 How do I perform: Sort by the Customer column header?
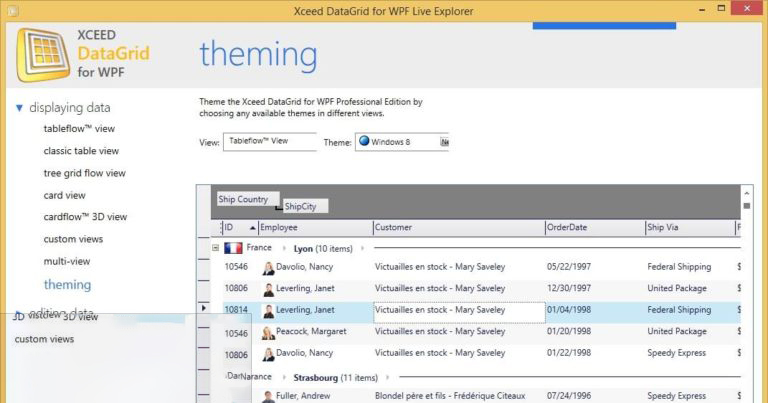(x=459, y=228)
